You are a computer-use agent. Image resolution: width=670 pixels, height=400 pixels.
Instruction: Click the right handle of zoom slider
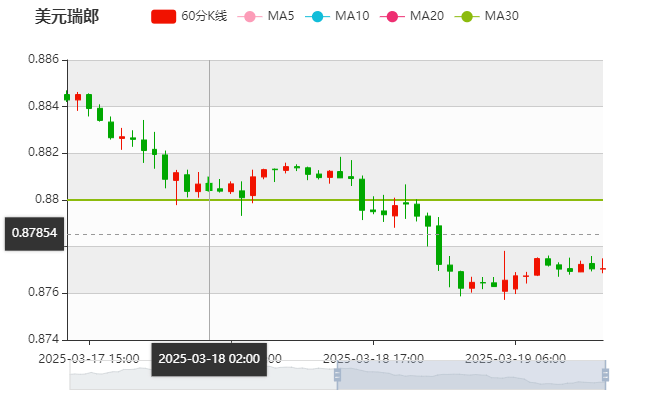[x=607, y=375]
